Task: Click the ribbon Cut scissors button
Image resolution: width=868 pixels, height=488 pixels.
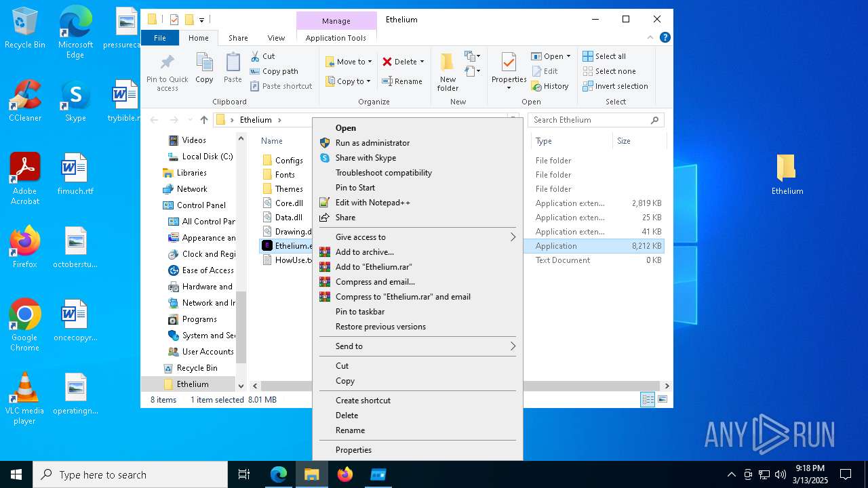Action: pyautogui.click(x=262, y=56)
